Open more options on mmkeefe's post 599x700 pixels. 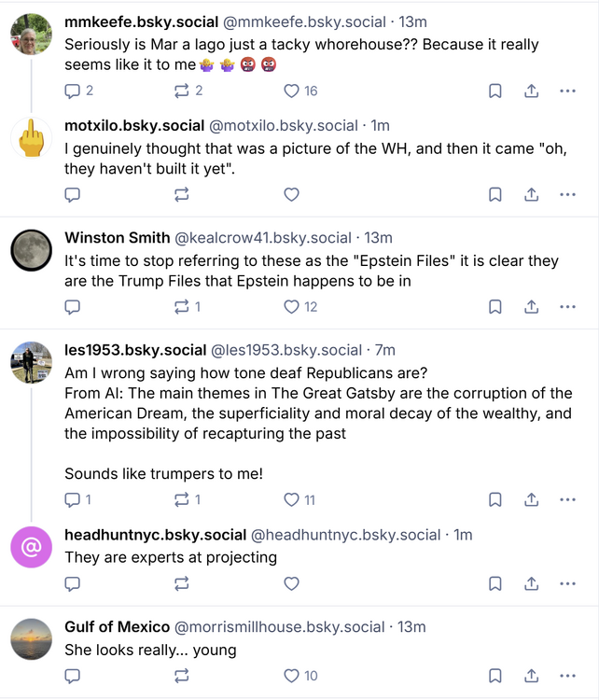(x=567, y=91)
